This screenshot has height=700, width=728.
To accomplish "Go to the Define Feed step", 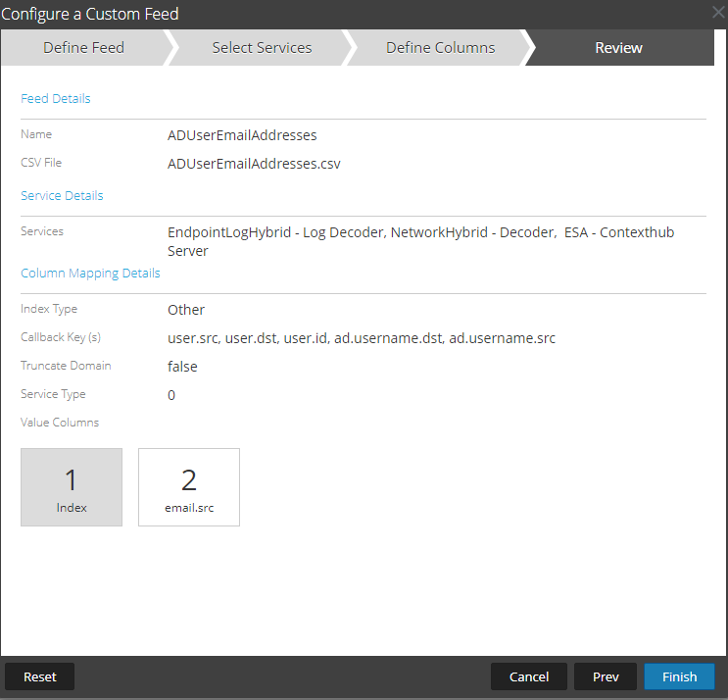I will [83, 48].
